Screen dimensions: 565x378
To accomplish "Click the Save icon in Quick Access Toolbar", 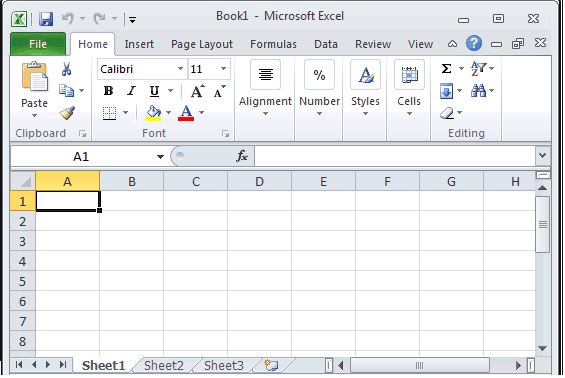I will 46,19.
